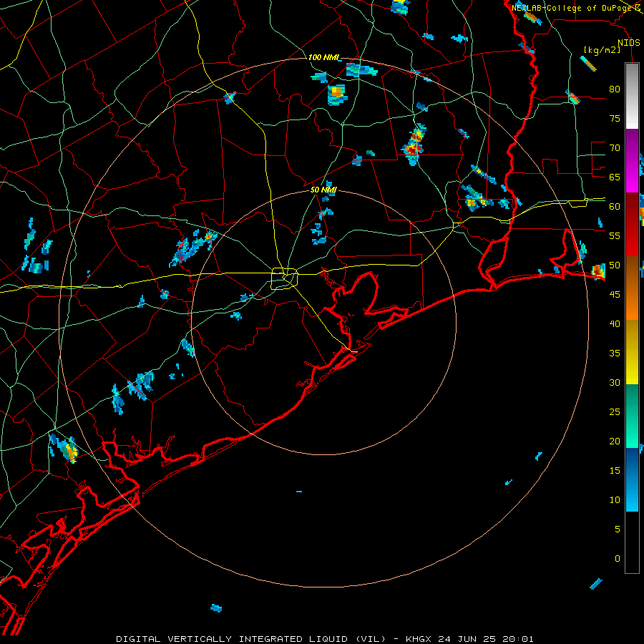Click the 35 value on the VIL scale
This screenshot has width=644, height=644.
[615, 353]
